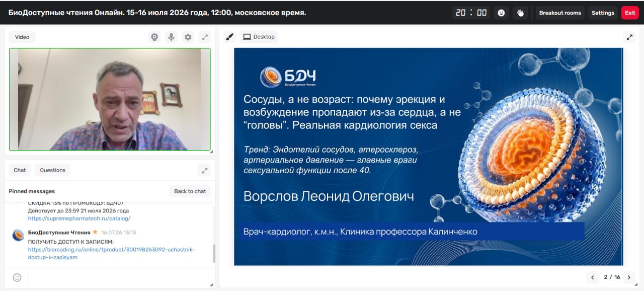This screenshot has height=291, width=644.
Task: Click the speaker video feed
Action: 110,99
